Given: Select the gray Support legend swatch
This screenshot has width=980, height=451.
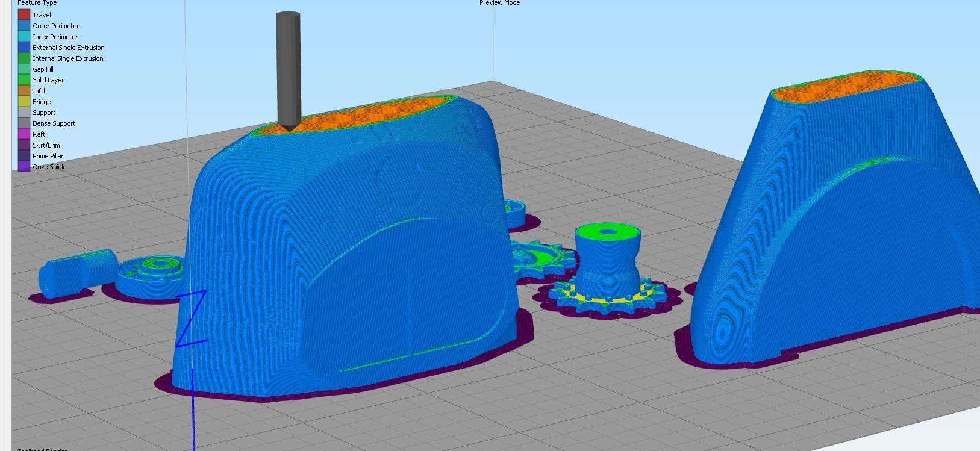Looking at the screenshot, I should [x=24, y=112].
